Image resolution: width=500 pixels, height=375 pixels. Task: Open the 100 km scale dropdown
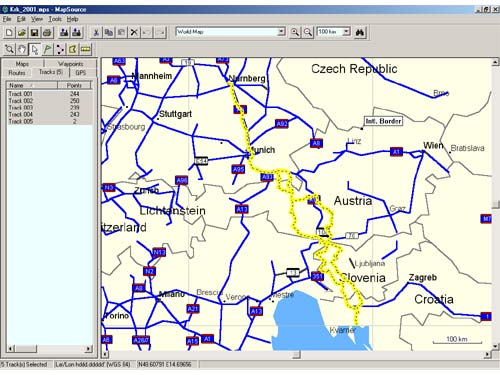click(x=347, y=32)
